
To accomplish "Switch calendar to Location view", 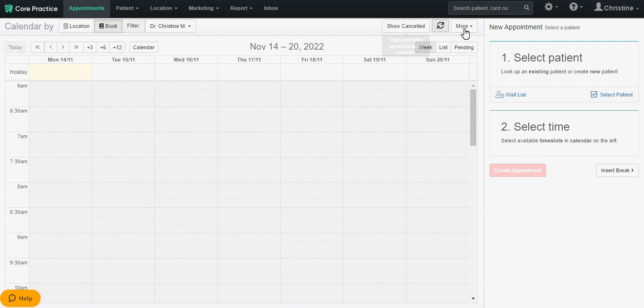I will (x=76, y=26).
